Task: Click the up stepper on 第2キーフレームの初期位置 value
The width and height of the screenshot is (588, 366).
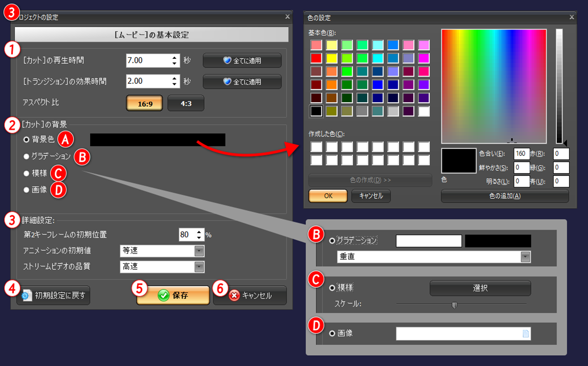Action: [200, 232]
